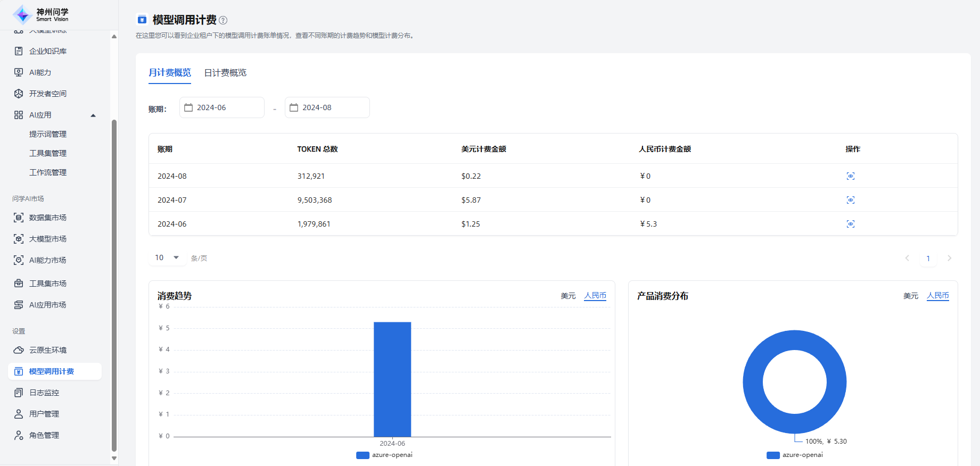Viewport: 980px width, 466px height.
Task: Open 工作流管理 submenu item
Action: click(x=48, y=172)
